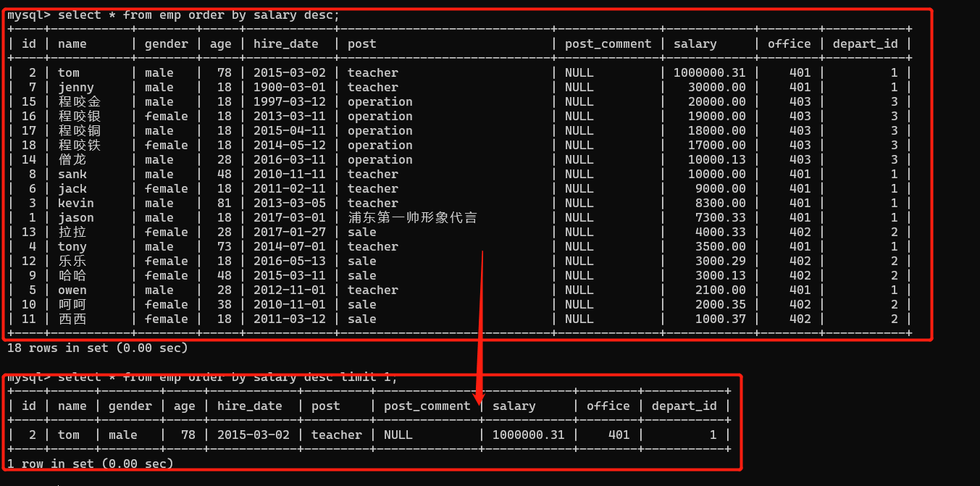Click hire date '2010-11-11'
980x486 pixels.
pyautogui.click(x=290, y=174)
